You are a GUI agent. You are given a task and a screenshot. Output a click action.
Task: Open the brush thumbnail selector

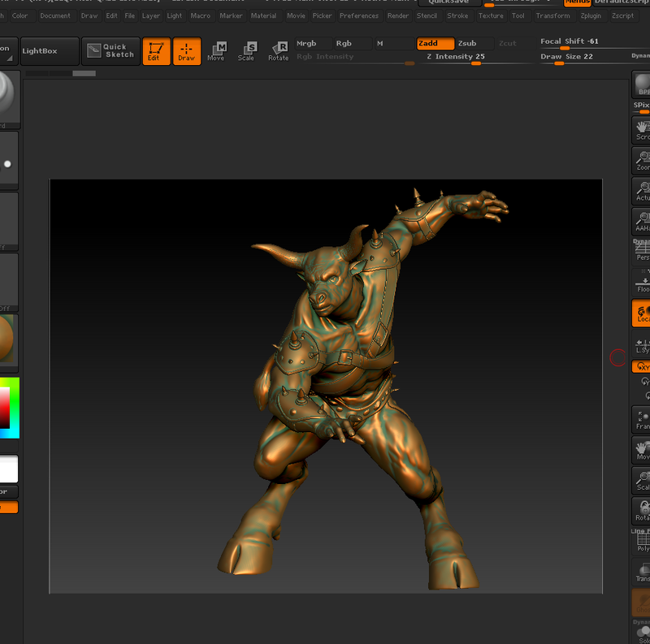coord(9,99)
